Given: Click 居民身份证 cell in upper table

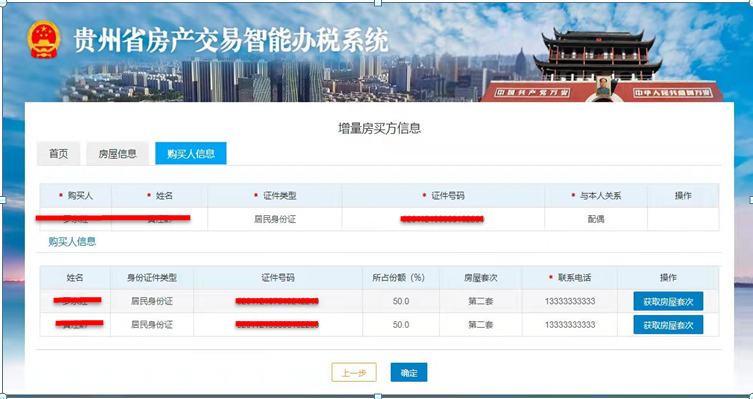Looking at the screenshot, I should [x=275, y=219].
